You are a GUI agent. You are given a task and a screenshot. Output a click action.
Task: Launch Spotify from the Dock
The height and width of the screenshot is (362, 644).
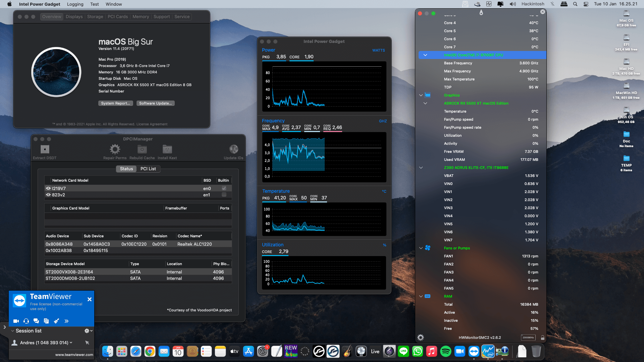coord(446,352)
